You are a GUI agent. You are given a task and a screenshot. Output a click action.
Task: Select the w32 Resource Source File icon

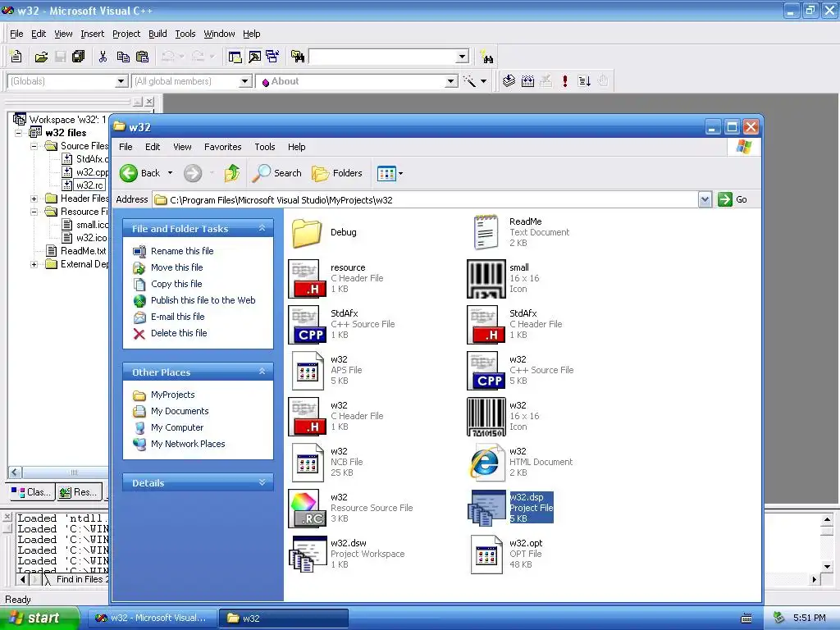(x=307, y=508)
